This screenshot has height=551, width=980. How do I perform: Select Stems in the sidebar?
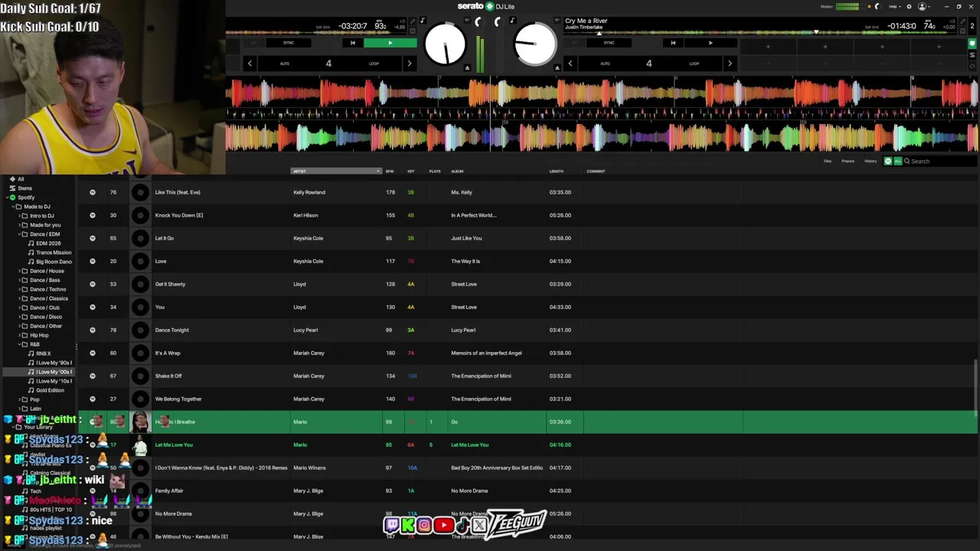(x=25, y=188)
